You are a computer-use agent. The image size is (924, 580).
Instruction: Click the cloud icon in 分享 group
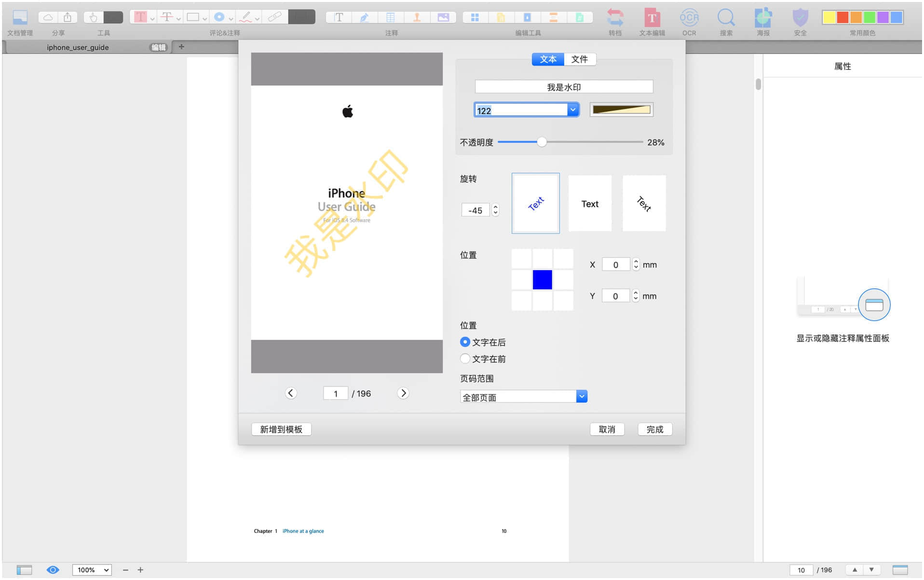(48, 17)
